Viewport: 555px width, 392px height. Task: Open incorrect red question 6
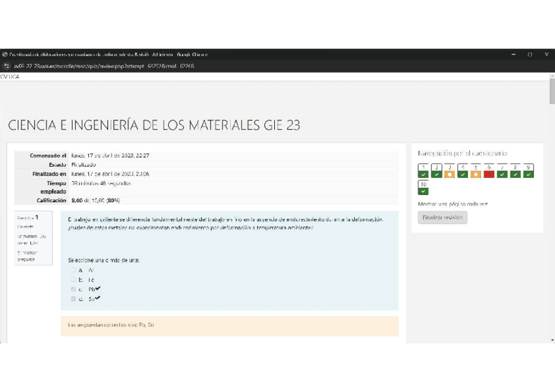488,171
